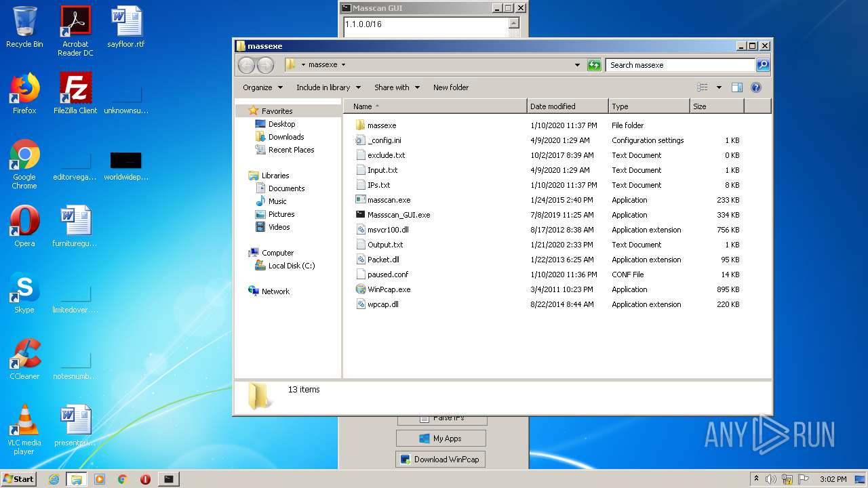Open Videos library in navigation pane
This screenshot has width=868, height=488.
pos(279,227)
